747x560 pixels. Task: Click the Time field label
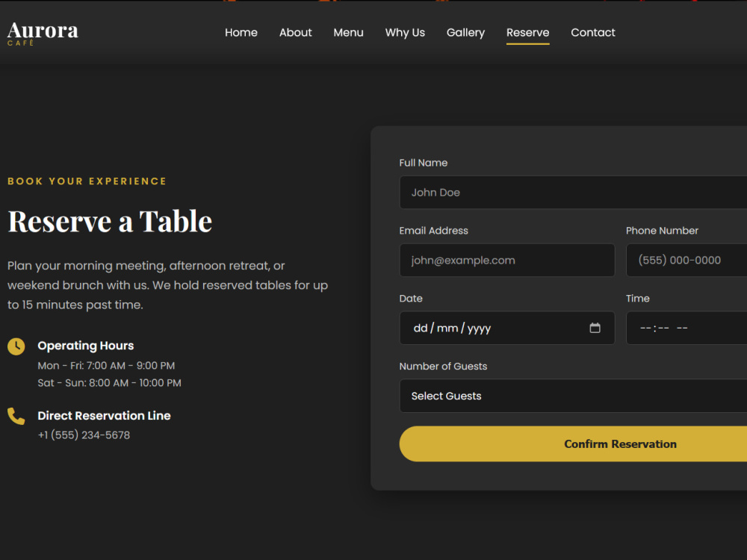637,299
